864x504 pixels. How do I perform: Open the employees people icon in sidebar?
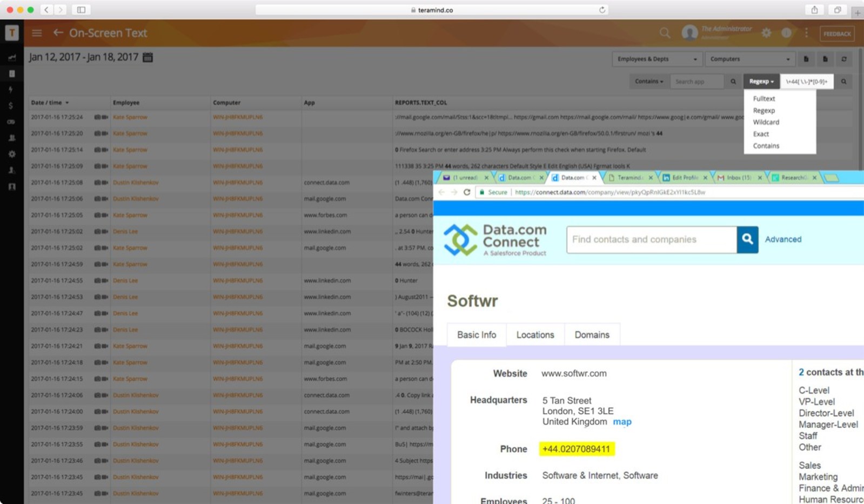pyautogui.click(x=12, y=138)
